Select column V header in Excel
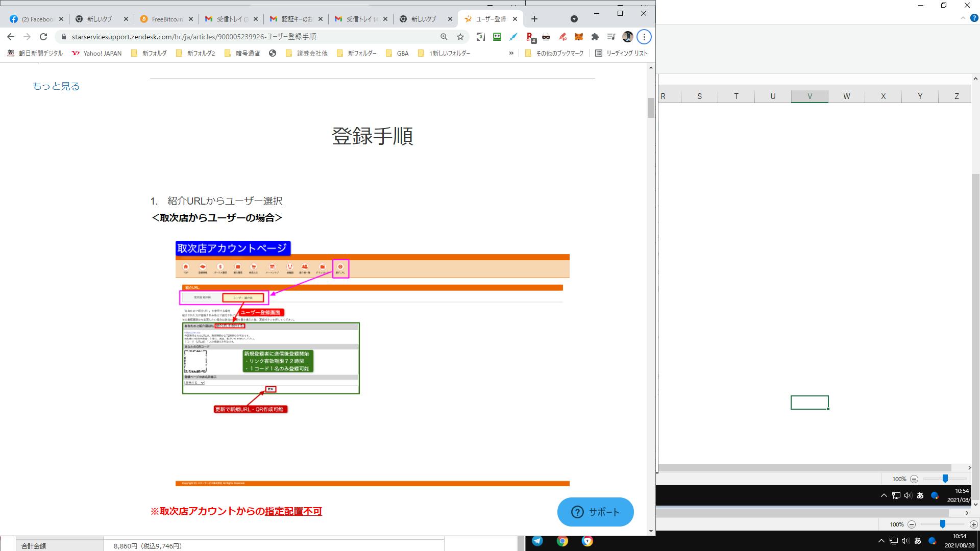The height and width of the screenshot is (551, 980). (810, 96)
